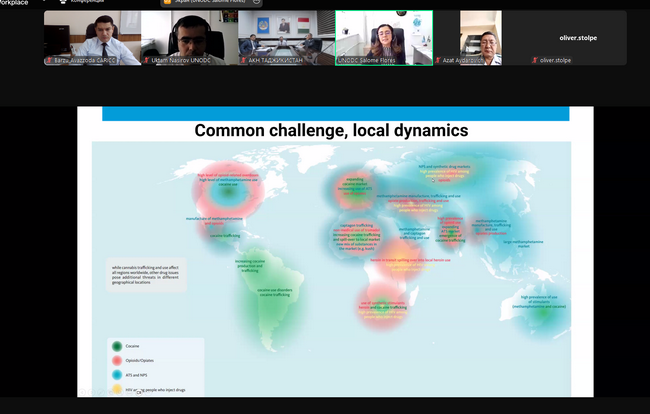This screenshot has width=650, height=414.
Task: Click muted mic icon beside Uktam Nasirov
Action: click(x=146, y=61)
